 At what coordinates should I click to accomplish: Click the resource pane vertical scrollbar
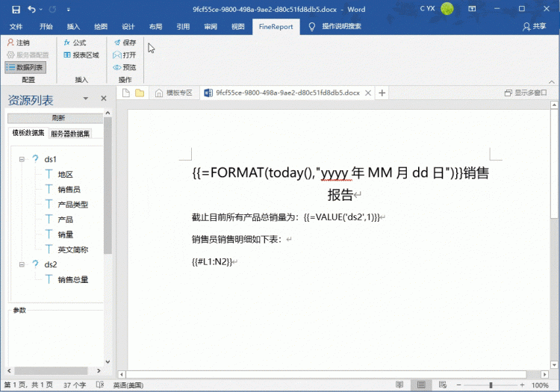pos(108,185)
